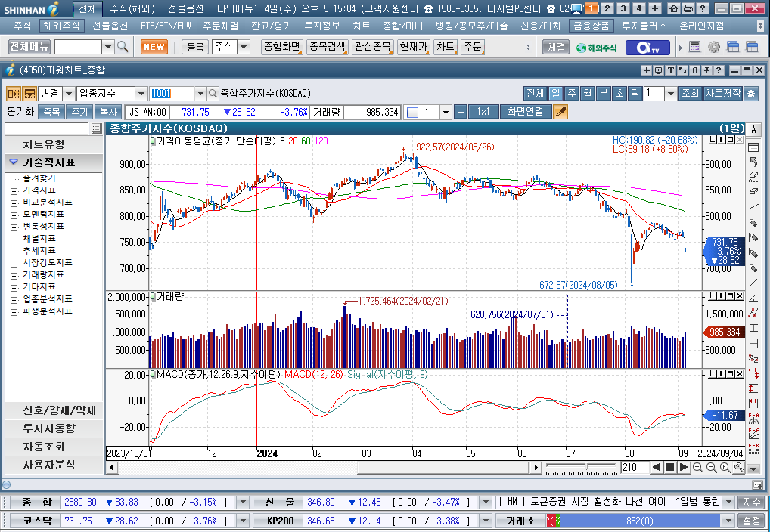The image size is (770, 532).
Task: Click the play forward button beside 210
Action: tap(683, 467)
